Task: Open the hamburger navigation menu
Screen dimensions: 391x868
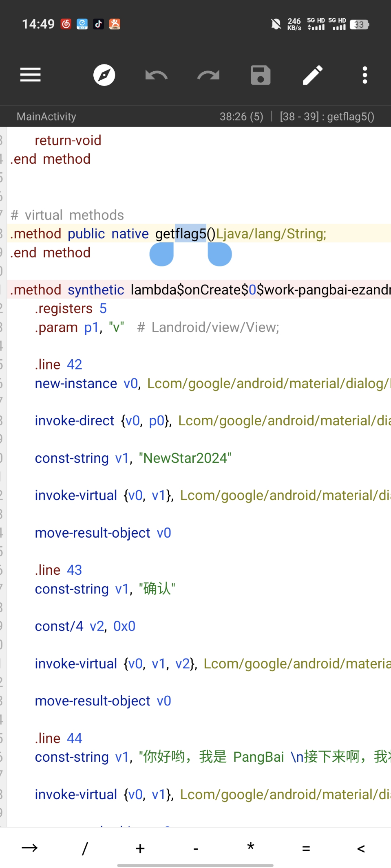Action: (31, 75)
